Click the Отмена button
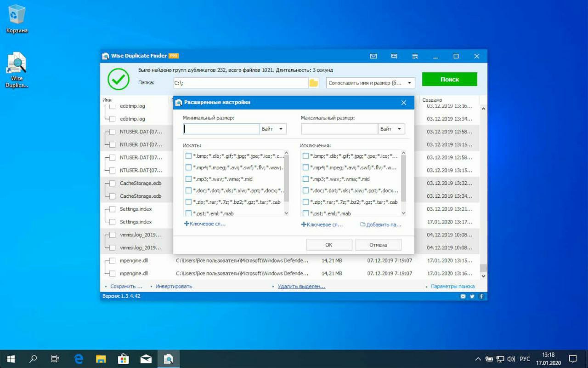Image resolution: width=588 pixels, height=368 pixels. click(x=378, y=245)
